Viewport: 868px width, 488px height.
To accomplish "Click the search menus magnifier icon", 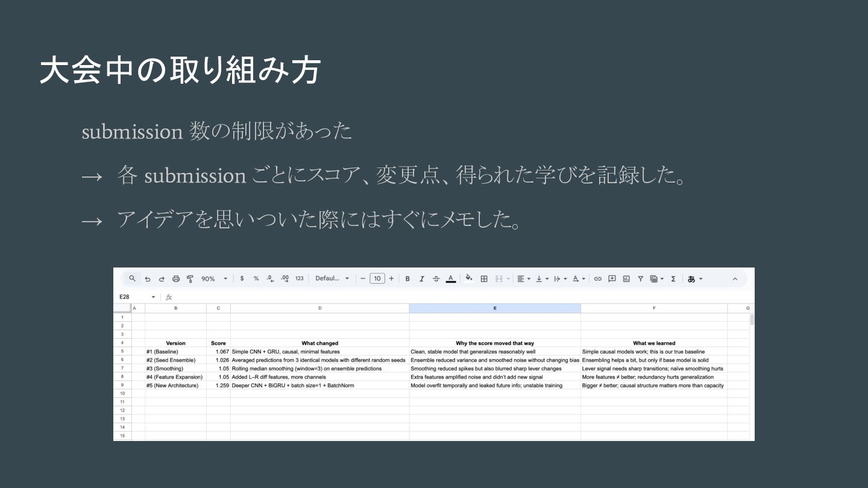I will click(x=132, y=278).
